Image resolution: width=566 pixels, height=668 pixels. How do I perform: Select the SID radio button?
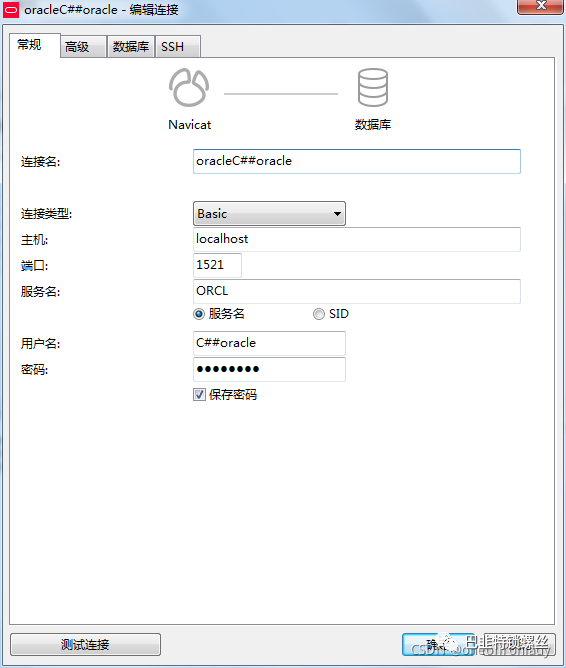(x=319, y=314)
